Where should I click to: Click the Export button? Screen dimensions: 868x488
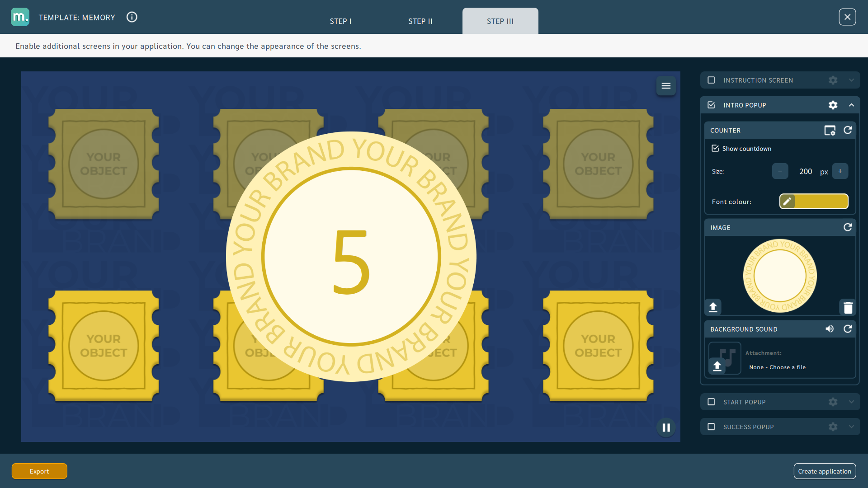39,471
